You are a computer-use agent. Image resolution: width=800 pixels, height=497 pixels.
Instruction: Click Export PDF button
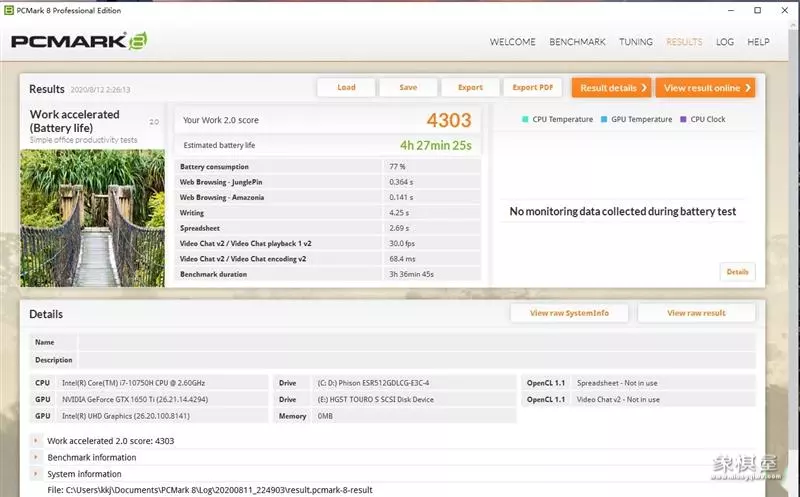(532, 88)
